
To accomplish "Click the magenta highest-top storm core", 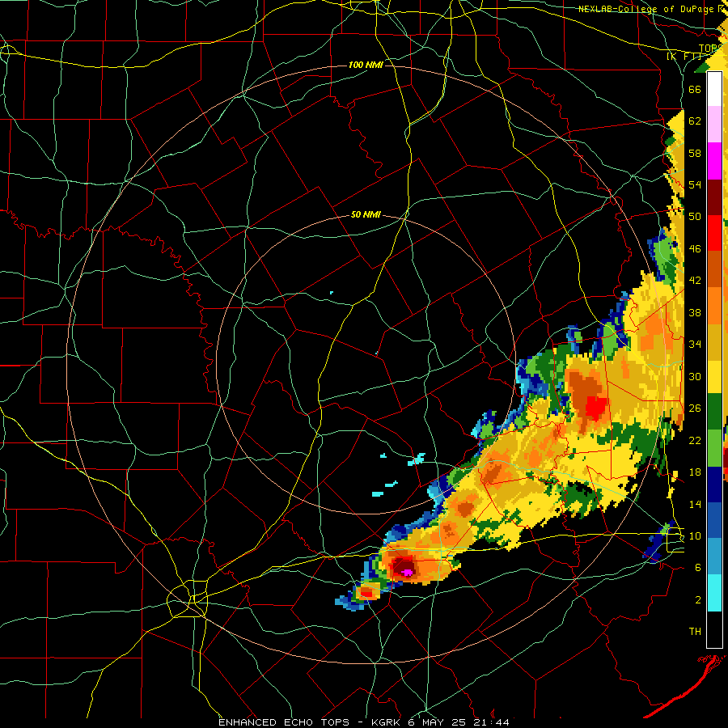I will pyautogui.click(x=407, y=573).
